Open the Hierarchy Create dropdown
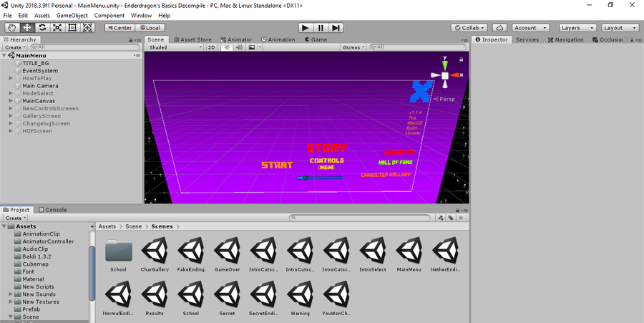This screenshot has height=323, width=644. tap(15, 47)
